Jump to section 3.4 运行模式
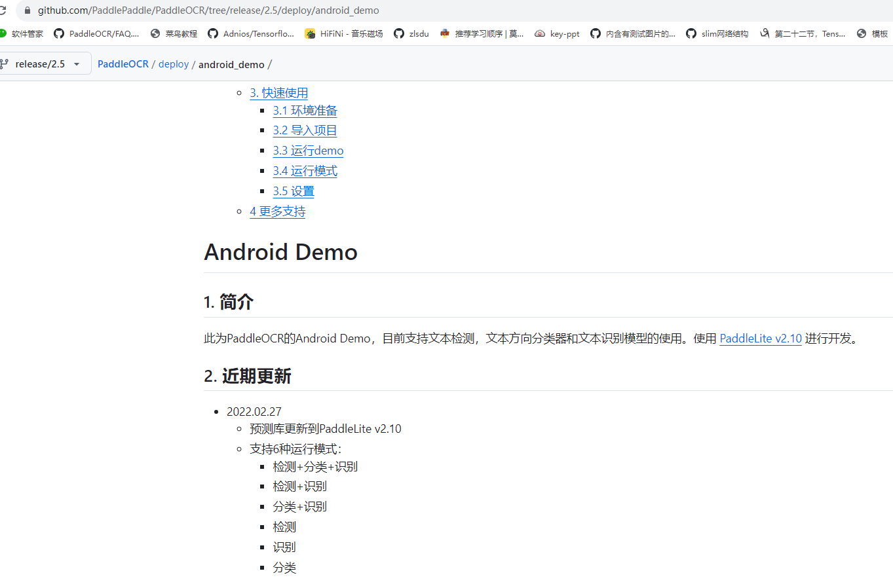Image resolution: width=893 pixels, height=588 pixels. 305,171
